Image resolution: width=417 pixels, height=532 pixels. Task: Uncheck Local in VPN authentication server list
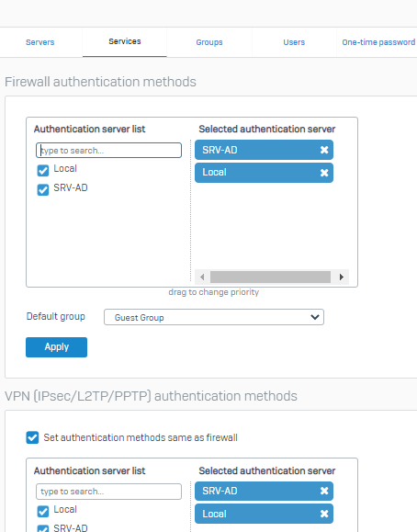tap(43, 511)
